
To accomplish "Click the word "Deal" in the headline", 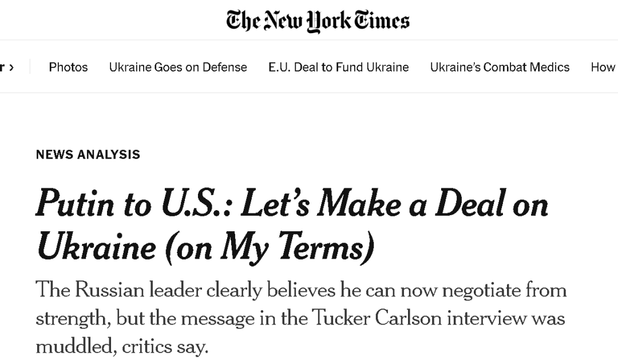I will (x=470, y=204).
